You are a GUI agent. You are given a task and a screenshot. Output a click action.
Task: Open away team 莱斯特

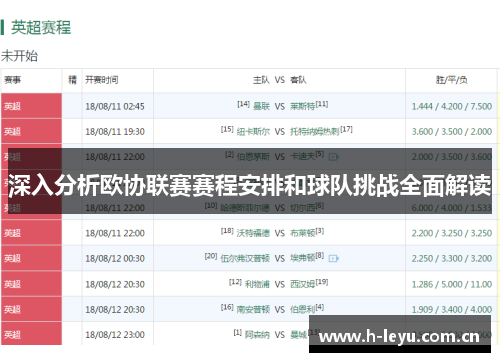point(302,106)
